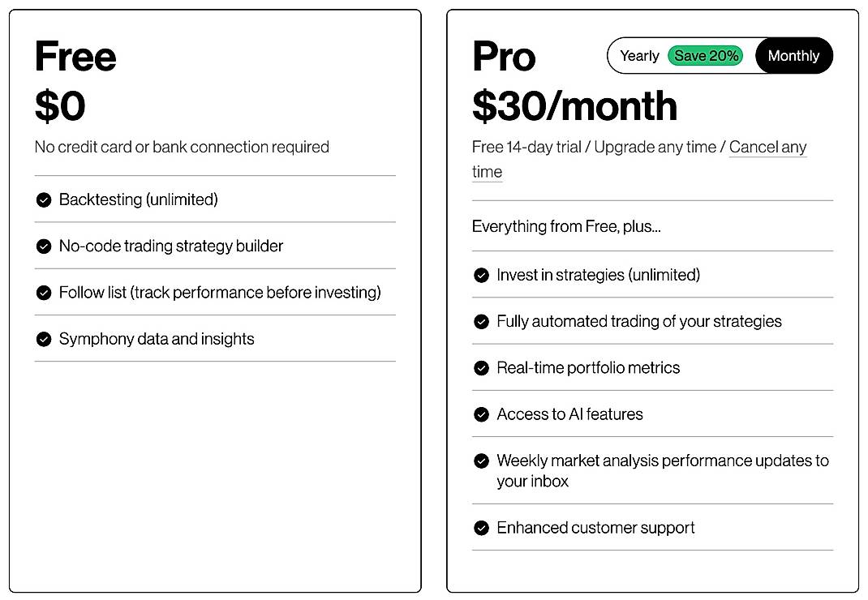Click the check icon for Real-time portfolio metrics
The height and width of the screenshot is (600, 868).
click(480, 367)
